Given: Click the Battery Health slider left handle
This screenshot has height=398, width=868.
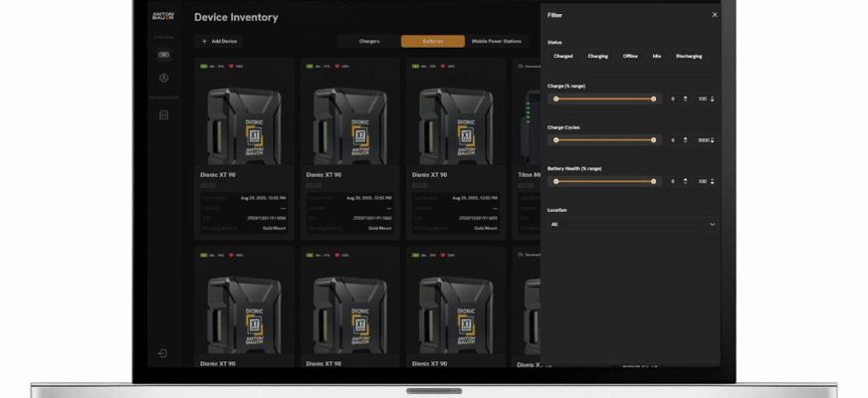Looking at the screenshot, I should pyautogui.click(x=555, y=181).
